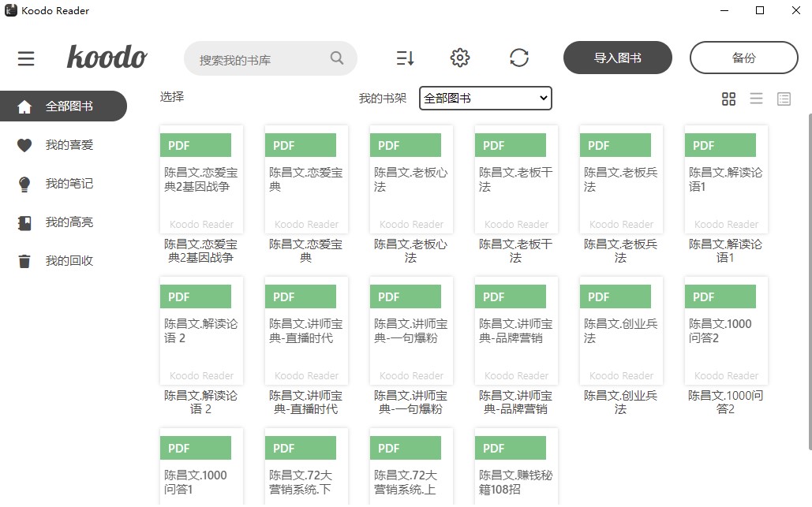The width and height of the screenshot is (812, 507).
Task: Switch to card grid view icon
Action: click(728, 99)
